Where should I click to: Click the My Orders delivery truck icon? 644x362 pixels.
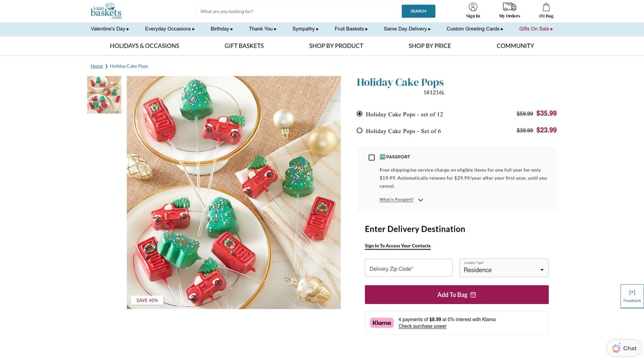click(x=508, y=8)
